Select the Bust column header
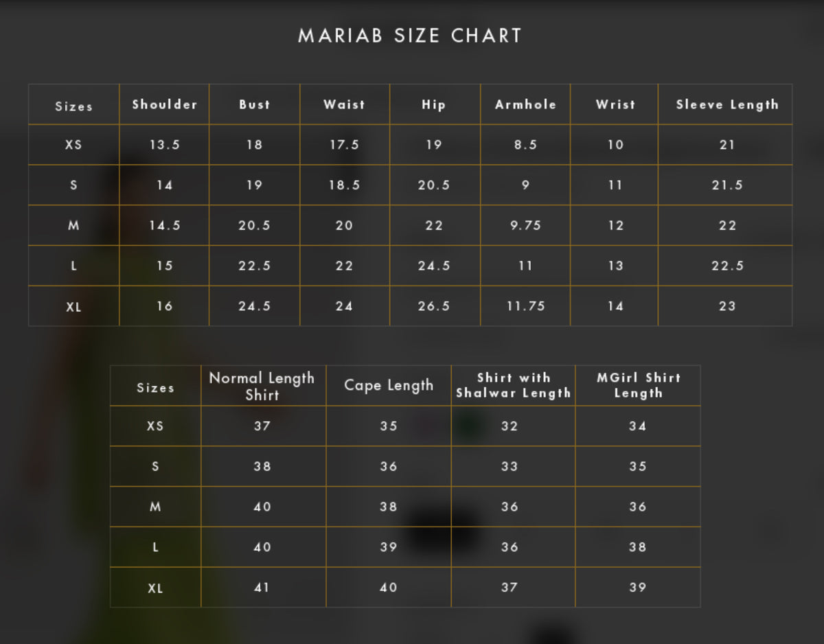Viewport: 824px width, 644px height. coord(255,104)
